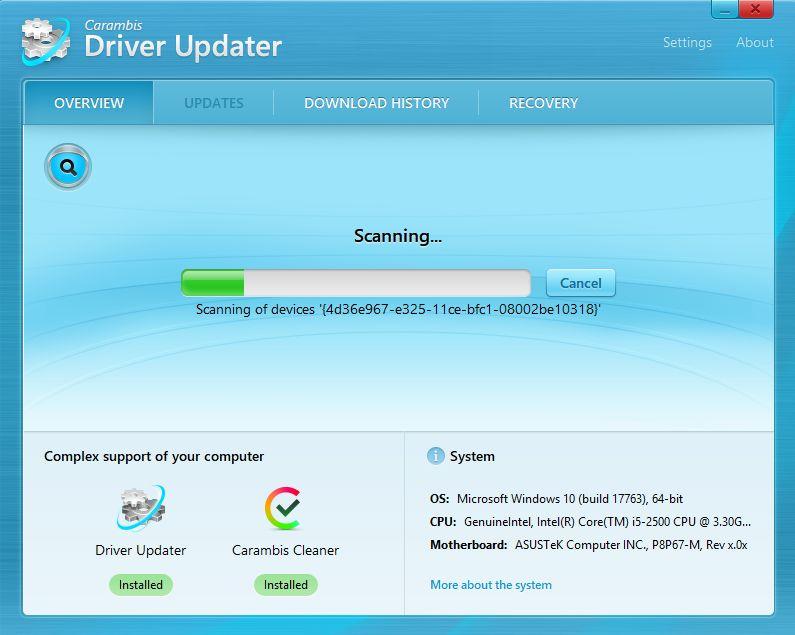Screen dimensions: 795x635
Task: Click the CPU line 'GenuineIntel, Intel(R) Core'
Action: pos(590,522)
